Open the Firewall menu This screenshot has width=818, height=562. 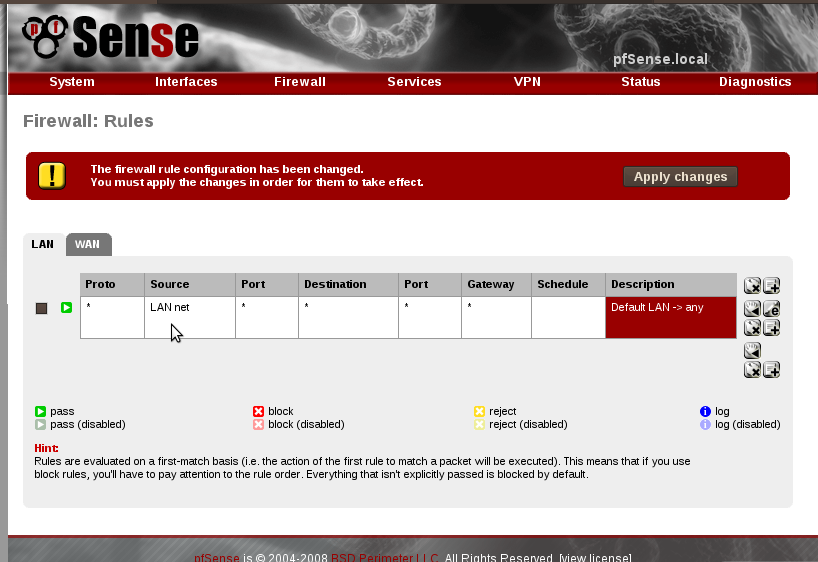(300, 82)
